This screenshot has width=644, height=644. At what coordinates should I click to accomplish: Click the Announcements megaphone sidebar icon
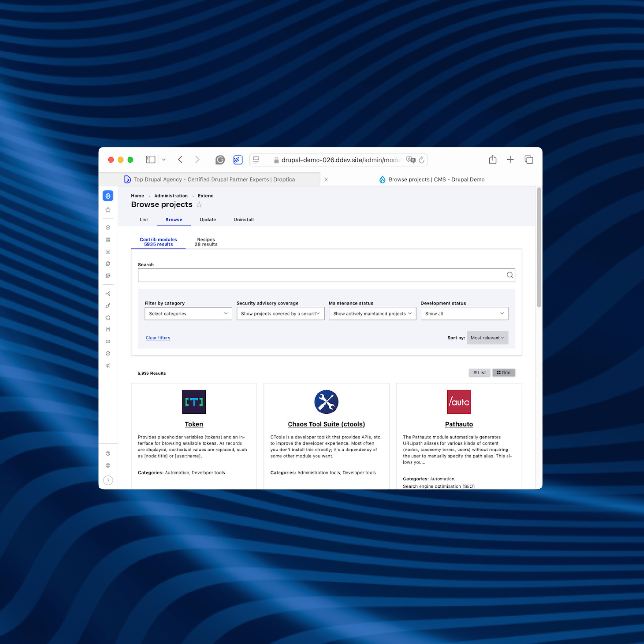108,366
